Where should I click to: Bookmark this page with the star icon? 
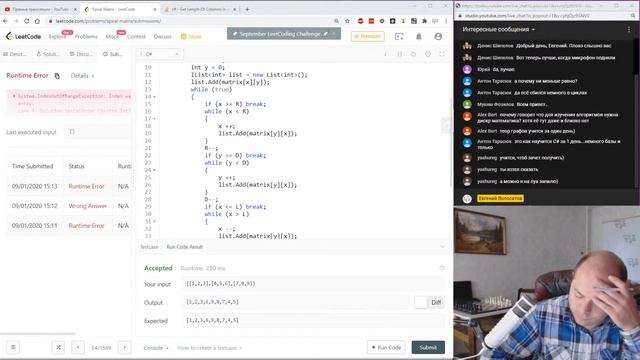coord(347,21)
